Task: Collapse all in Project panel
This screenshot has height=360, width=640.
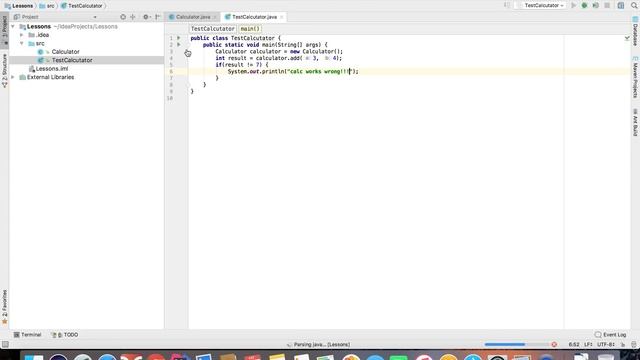Action: tap(133, 17)
